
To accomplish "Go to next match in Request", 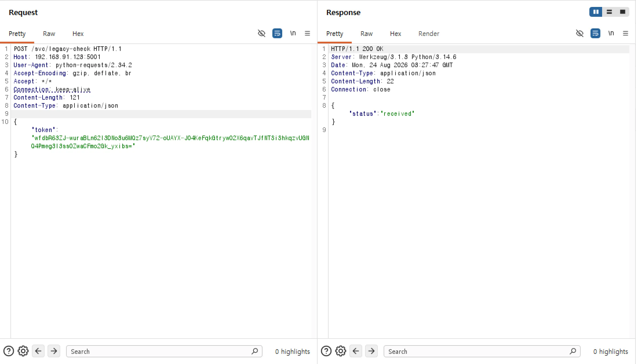I will click(54, 351).
